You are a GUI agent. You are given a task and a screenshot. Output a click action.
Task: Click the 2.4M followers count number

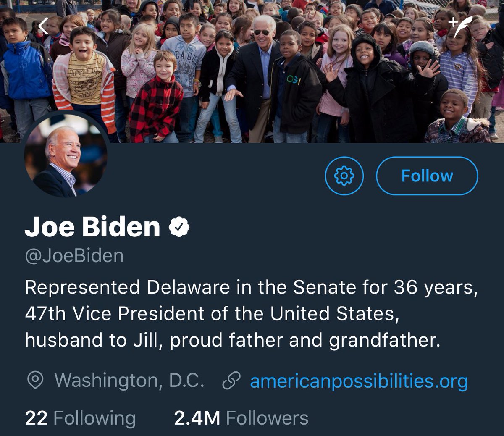point(197,418)
